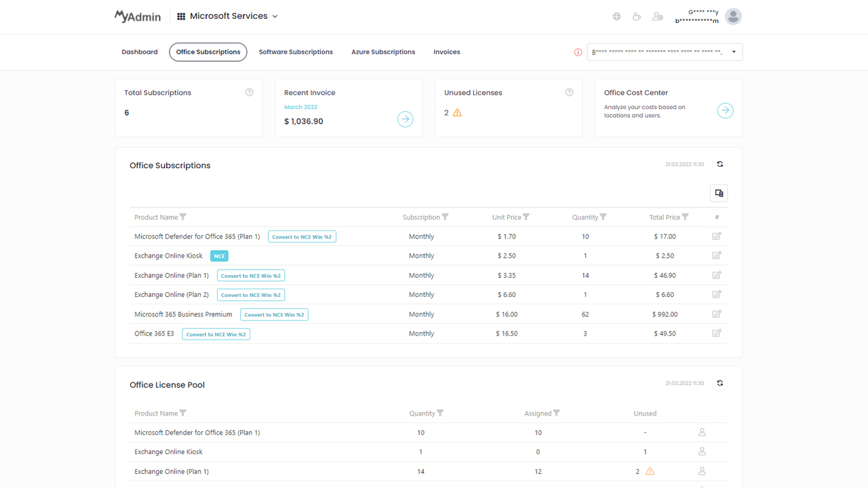Image resolution: width=868 pixels, height=488 pixels.
Task: Filter License Pool by Product Name
Action: (183, 413)
